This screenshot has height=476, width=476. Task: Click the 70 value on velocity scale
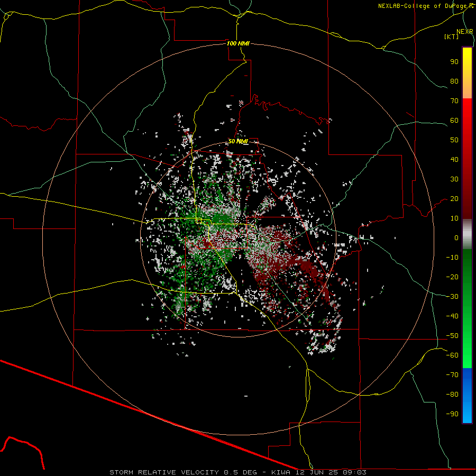tap(454, 101)
